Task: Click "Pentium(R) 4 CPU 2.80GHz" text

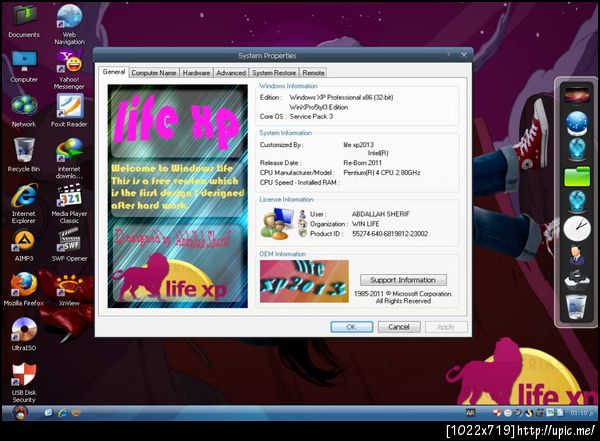Action: [382, 173]
